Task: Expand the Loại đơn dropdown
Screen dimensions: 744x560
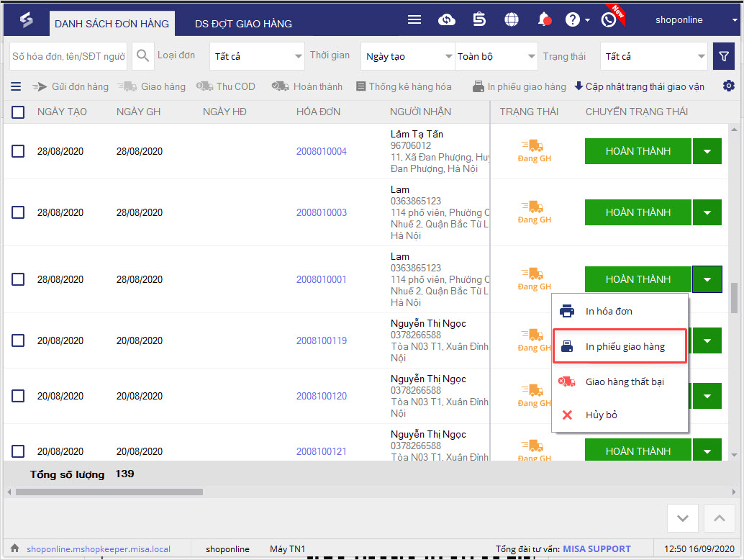Action: pyautogui.click(x=257, y=56)
